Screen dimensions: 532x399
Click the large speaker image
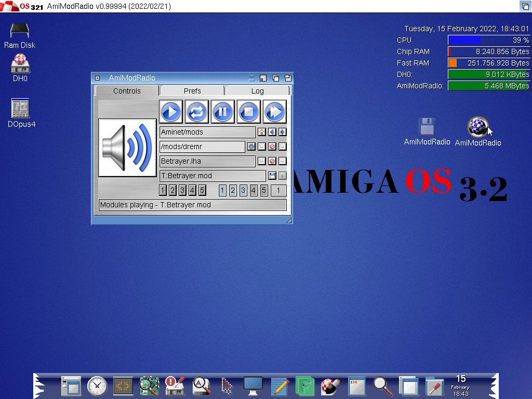(127, 148)
